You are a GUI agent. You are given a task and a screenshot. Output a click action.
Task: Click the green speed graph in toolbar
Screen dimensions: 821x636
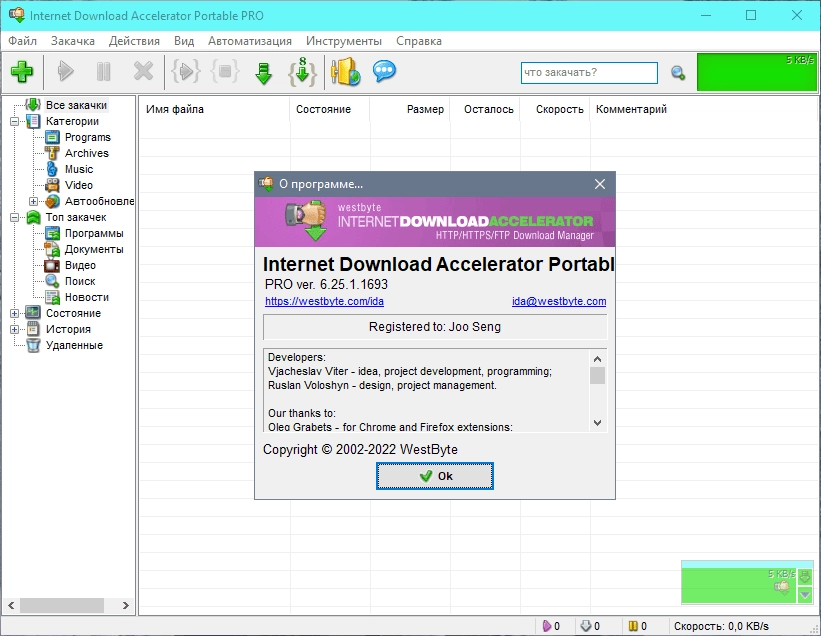click(x=757, y=72)
